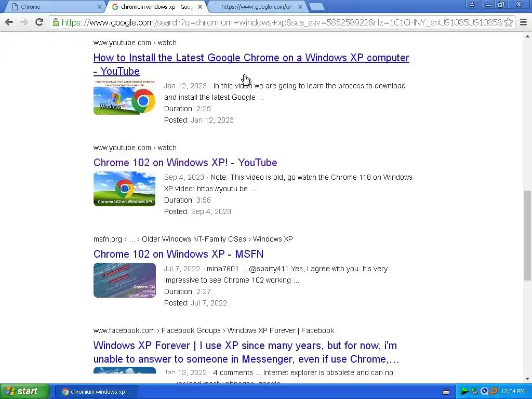Click the scrollbar down arrow
This screenshot has height=399, width=532.
click(x=527, y=379)
